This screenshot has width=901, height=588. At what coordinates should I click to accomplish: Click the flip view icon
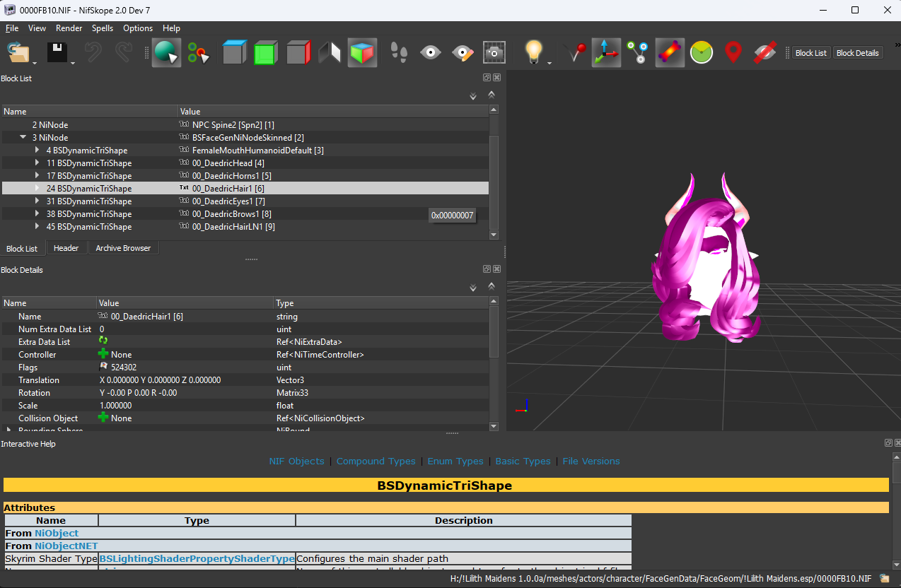[330, 52]
